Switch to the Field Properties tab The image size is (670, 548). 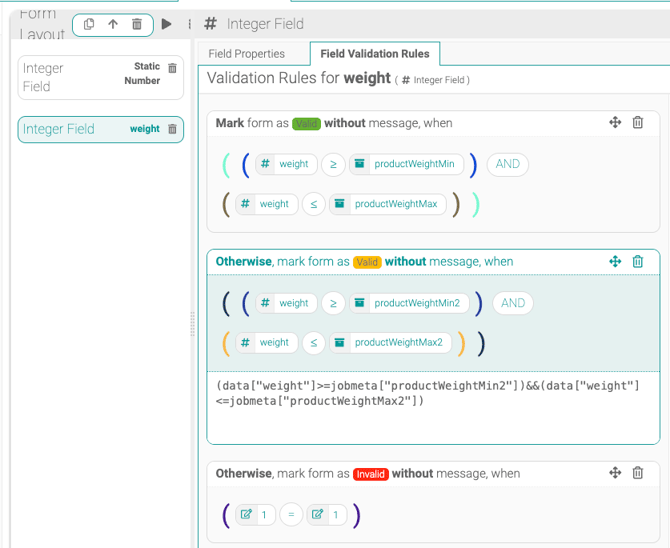(x=246, y=54)
